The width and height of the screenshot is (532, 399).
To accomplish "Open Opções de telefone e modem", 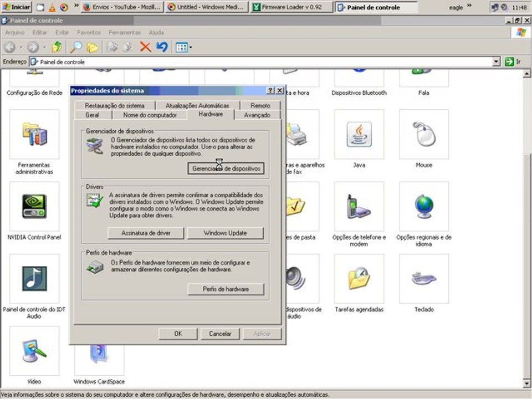I will pyautogui.click(x=359, y=206).
